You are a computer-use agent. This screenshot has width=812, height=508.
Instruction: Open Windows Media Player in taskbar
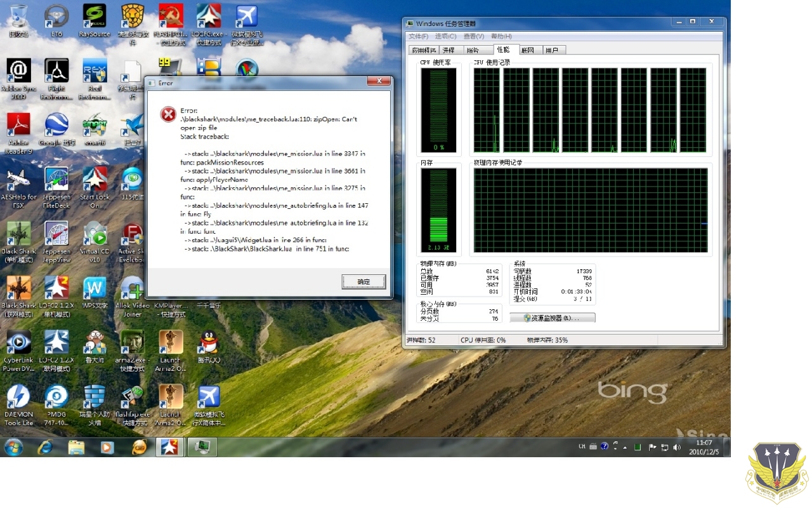point(108,447)
